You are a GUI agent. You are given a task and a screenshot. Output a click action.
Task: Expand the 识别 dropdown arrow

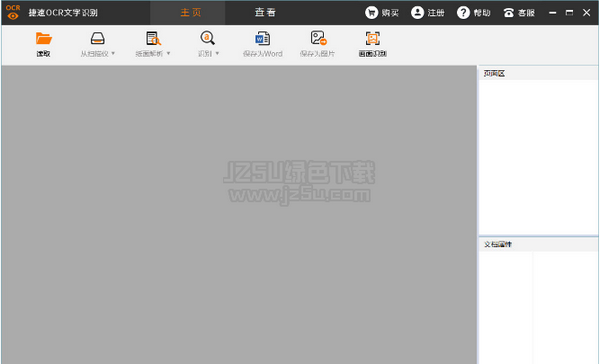tap(217, 53)
